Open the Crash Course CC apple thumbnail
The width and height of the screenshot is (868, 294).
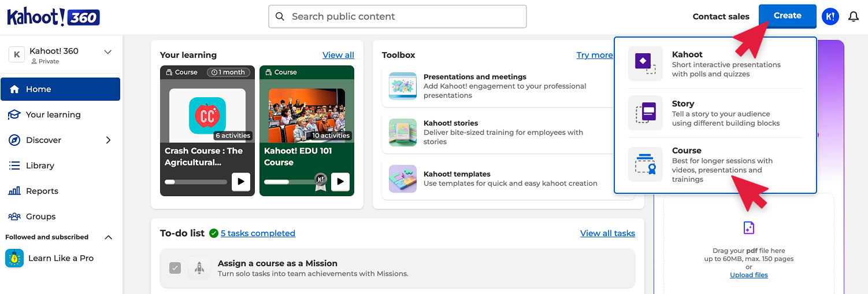click(207, 115)
